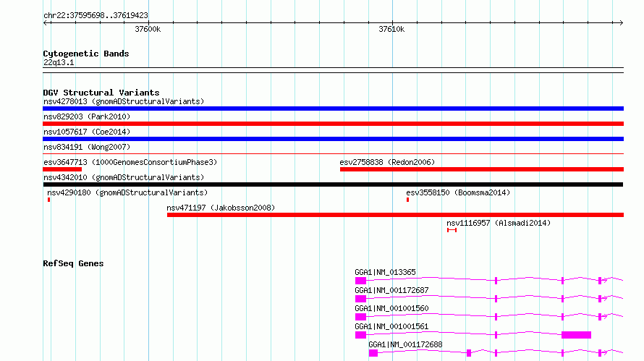Click the left arrow end of ruler
This screenshot has height=361, width=644.
coord(46,22)
